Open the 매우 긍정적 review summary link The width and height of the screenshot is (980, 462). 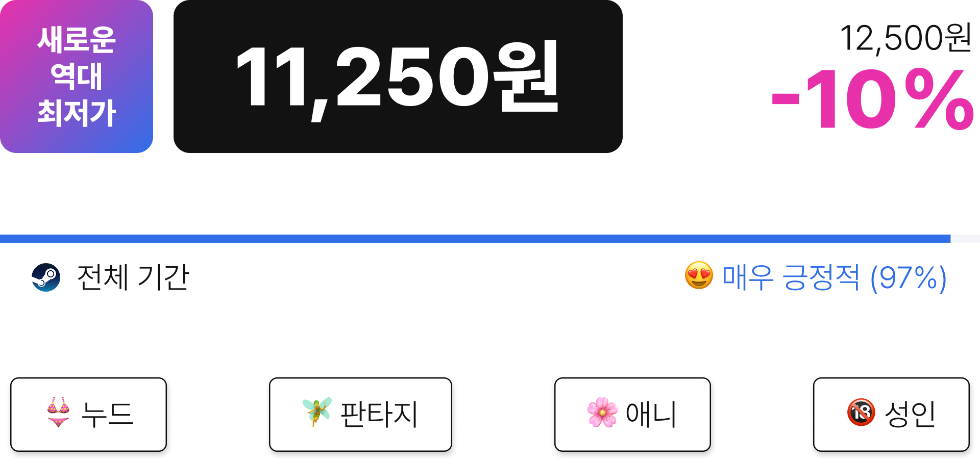click(x=791, y=277)
